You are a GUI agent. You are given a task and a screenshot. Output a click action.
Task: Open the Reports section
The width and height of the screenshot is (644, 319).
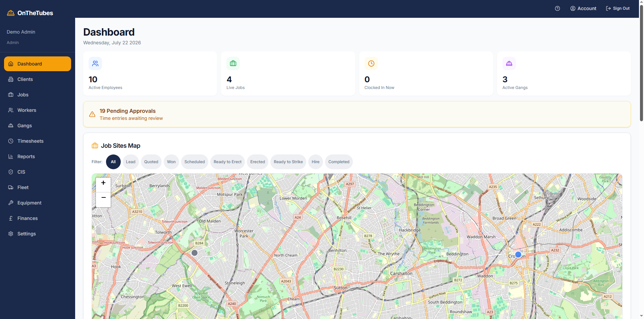coord(38,156)
